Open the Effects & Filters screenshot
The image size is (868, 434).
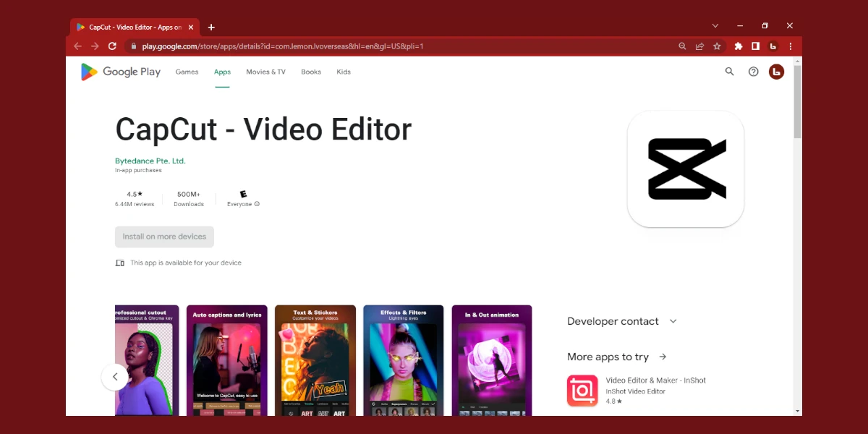point(404,360)
